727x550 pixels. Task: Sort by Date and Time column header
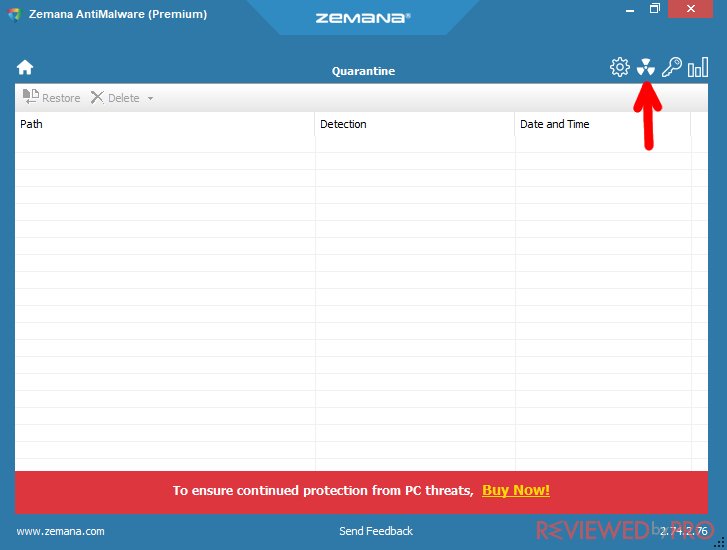[603, 124]
